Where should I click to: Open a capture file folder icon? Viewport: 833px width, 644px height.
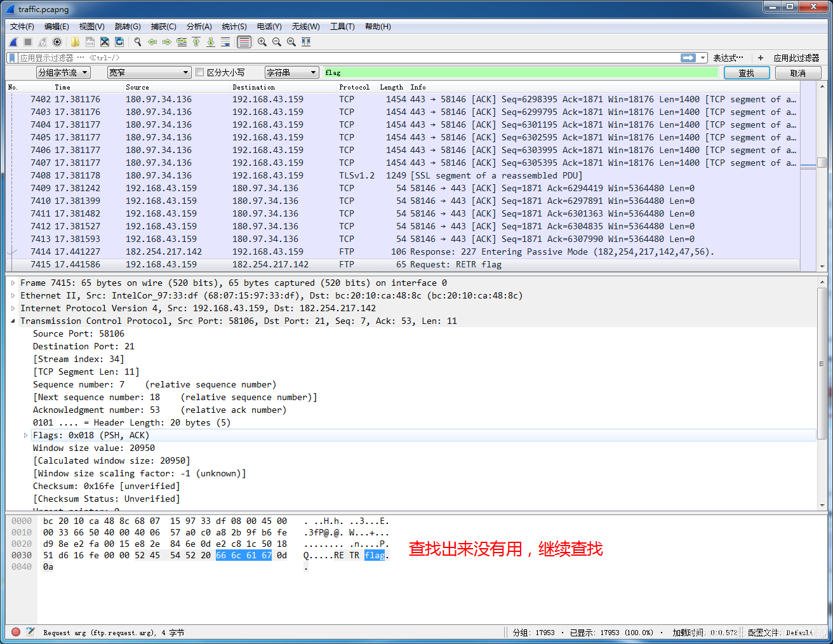pos(75,42)
